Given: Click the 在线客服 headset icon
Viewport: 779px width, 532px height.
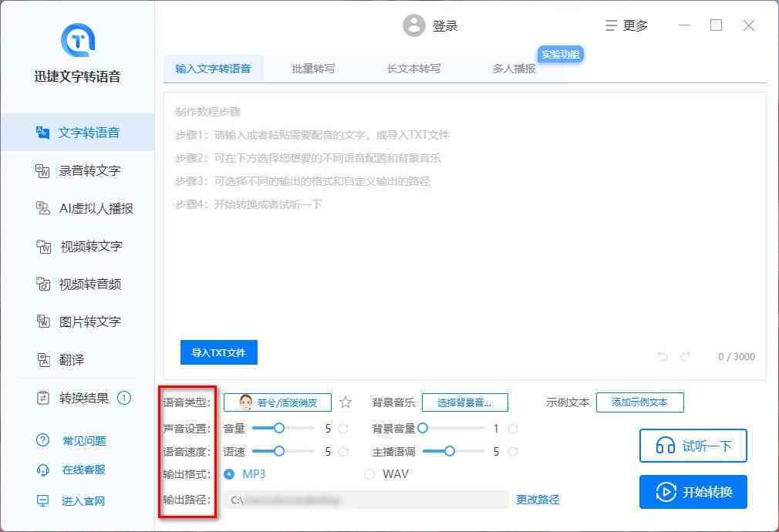Looking at the screenshot, I should 42,470.
